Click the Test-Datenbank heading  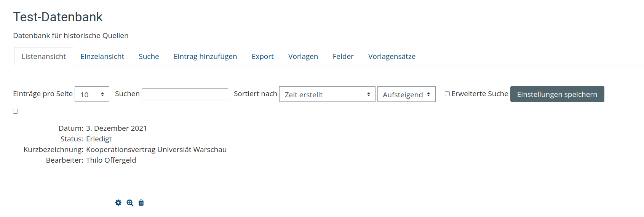(58, 17)
